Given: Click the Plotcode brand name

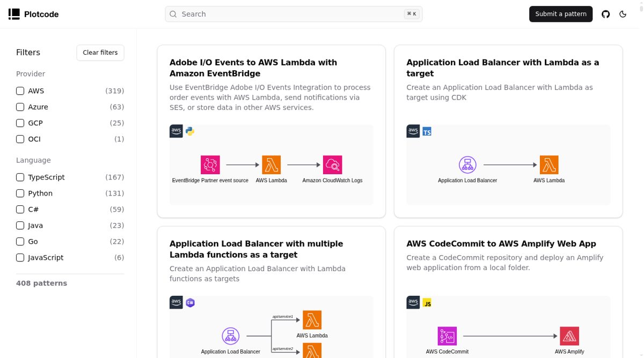Looking at the screenshot, I should click(x=41, y=14).
